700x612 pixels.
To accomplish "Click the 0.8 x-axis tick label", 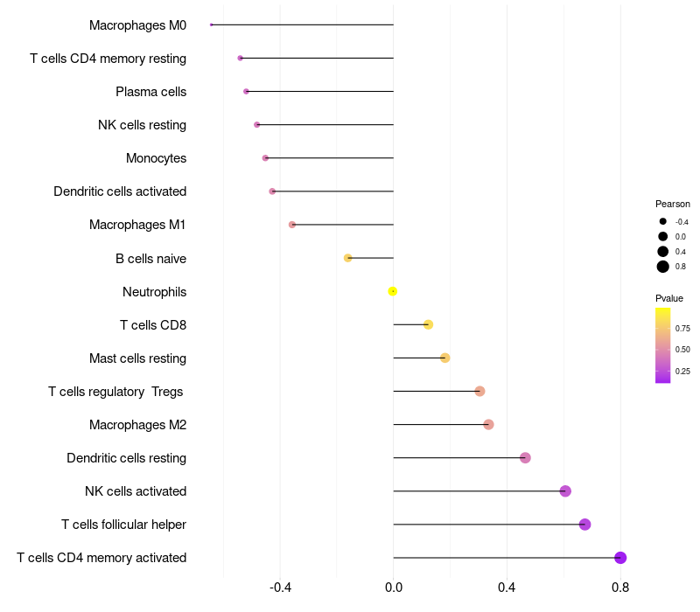I will (x=620, y=588).
